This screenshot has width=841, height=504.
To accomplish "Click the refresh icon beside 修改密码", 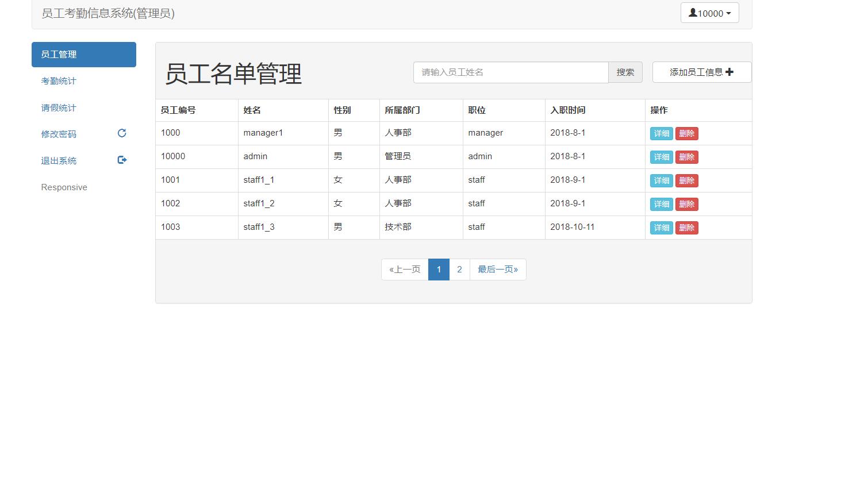I will point(121,133).
